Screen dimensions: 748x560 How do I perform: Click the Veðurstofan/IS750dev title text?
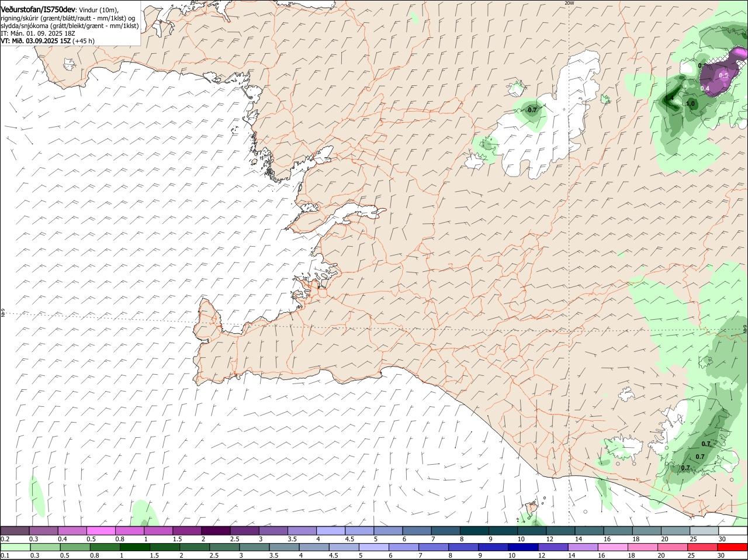[x=39, y=10]
